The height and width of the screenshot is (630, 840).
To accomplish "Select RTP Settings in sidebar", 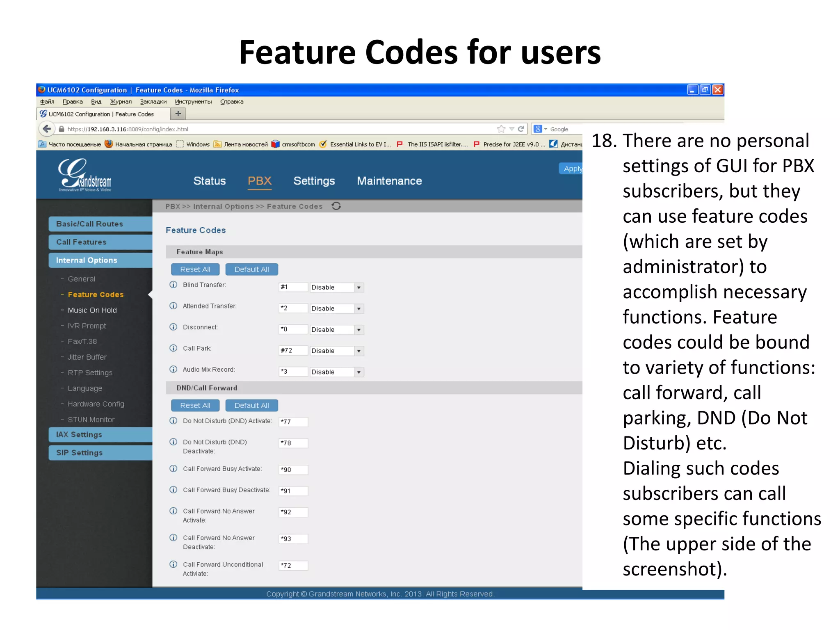I will (x=90, y=372).
